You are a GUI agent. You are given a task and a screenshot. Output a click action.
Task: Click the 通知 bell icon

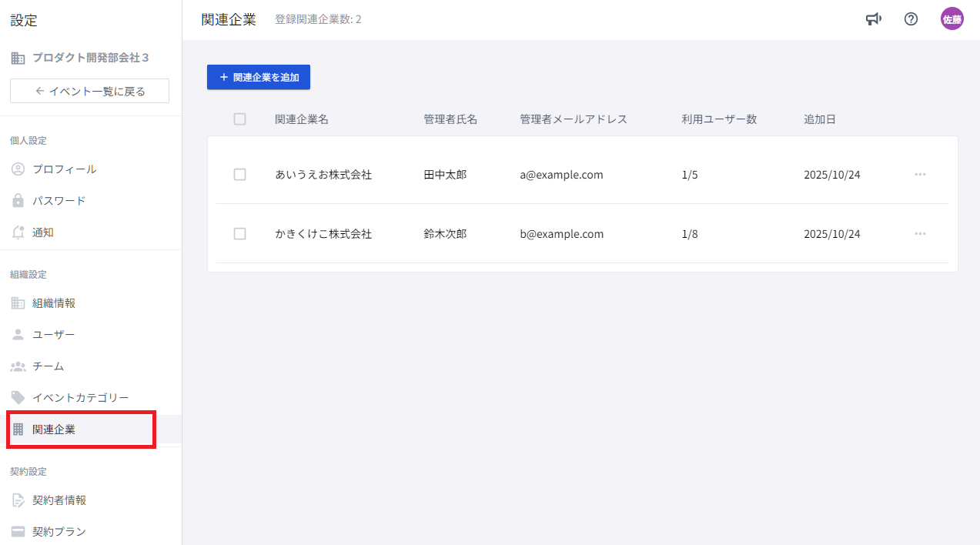[x=18, y=232]
